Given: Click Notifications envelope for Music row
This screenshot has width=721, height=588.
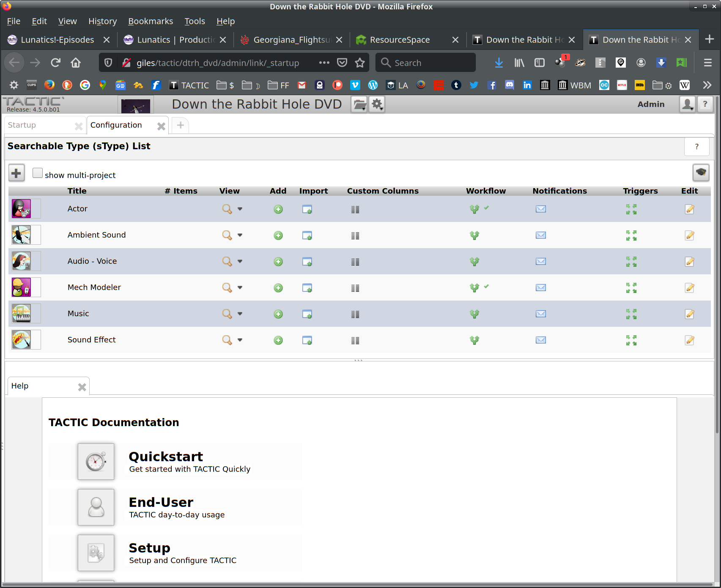Looking at the screenshot, I should 541,314.
